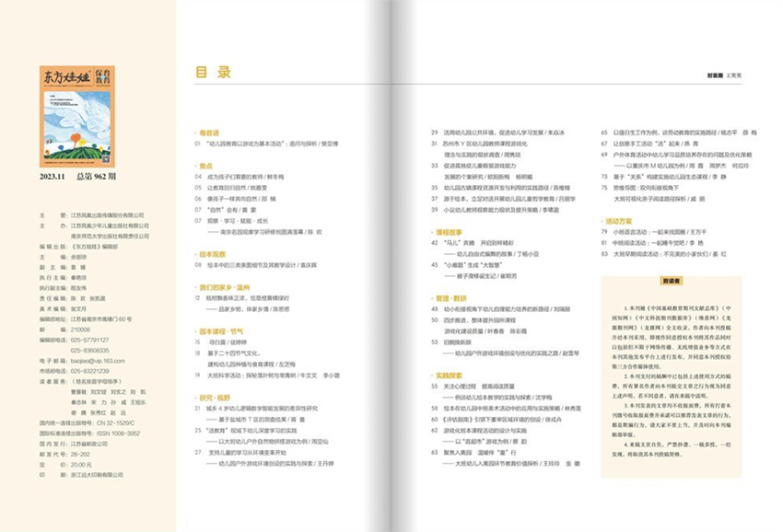The height and width of the screenshot is (532, 783).
Task: Click the 课程故事 section heading
Action: click(x=449, y=233)
